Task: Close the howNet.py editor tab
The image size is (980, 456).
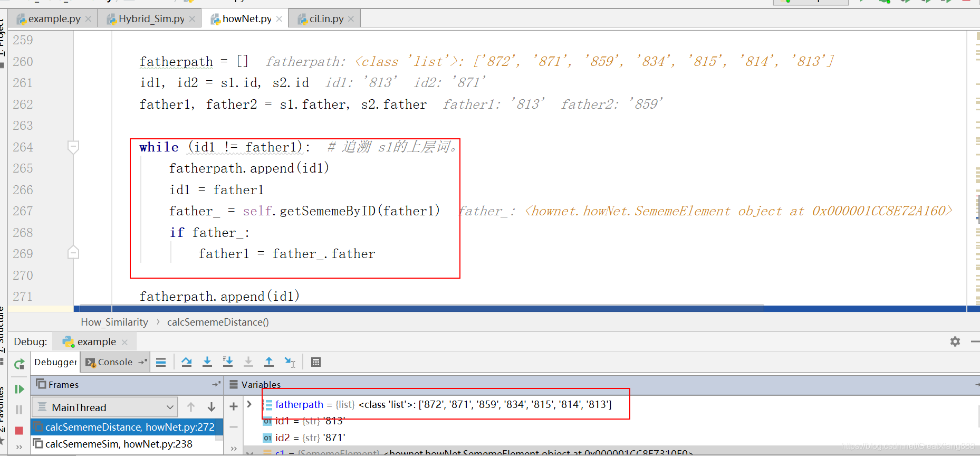Action: click(279, 19)
